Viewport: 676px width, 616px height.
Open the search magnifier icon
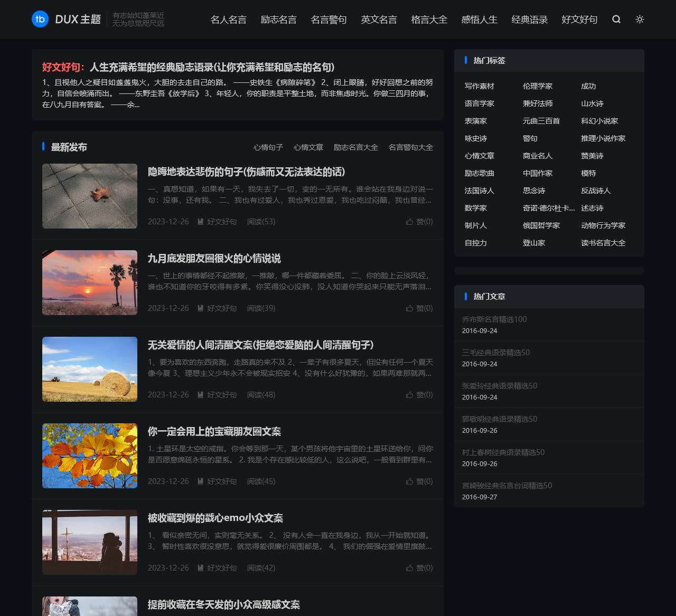pos(616,19)
